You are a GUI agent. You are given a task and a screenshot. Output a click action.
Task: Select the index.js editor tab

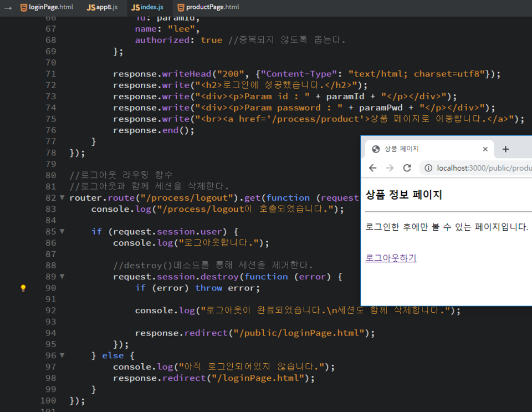(x=147, y=7)
